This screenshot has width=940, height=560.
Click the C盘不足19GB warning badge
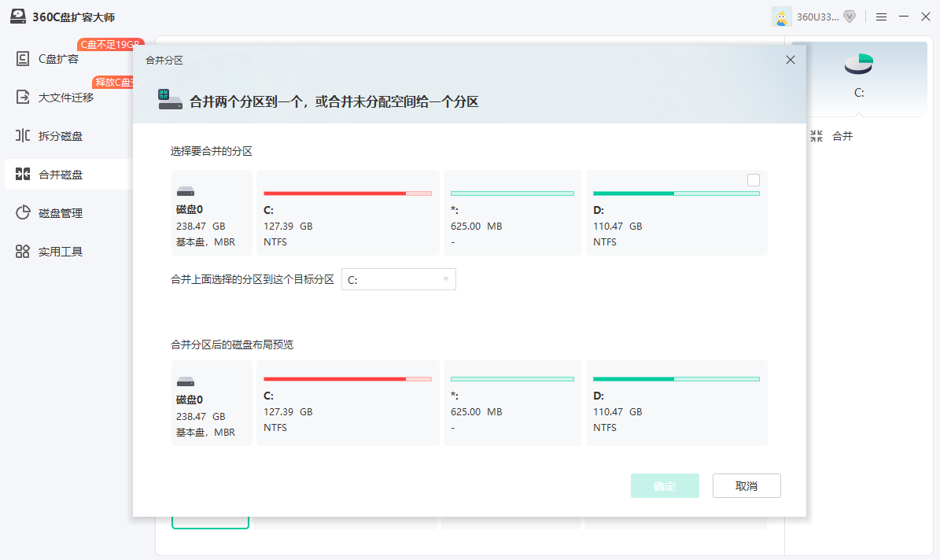click(x=109, y=44)
